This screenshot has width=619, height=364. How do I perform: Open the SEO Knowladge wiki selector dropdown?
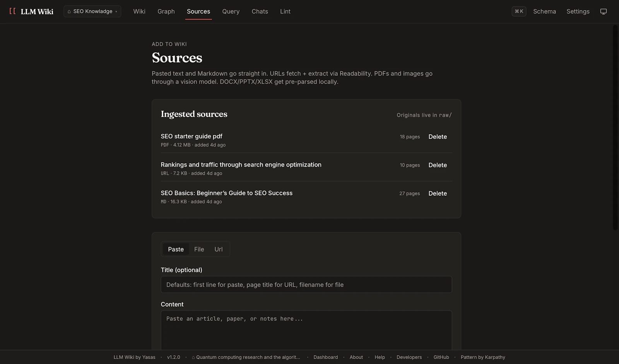pyautogui.click(x=92, y=11)
